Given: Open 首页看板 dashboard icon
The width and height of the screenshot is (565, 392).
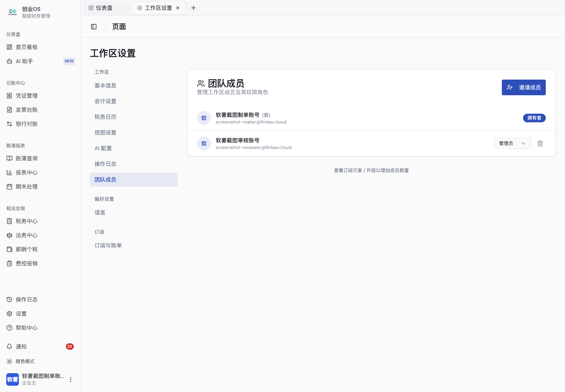Looking at the screenshot, I should coord(9,47).
